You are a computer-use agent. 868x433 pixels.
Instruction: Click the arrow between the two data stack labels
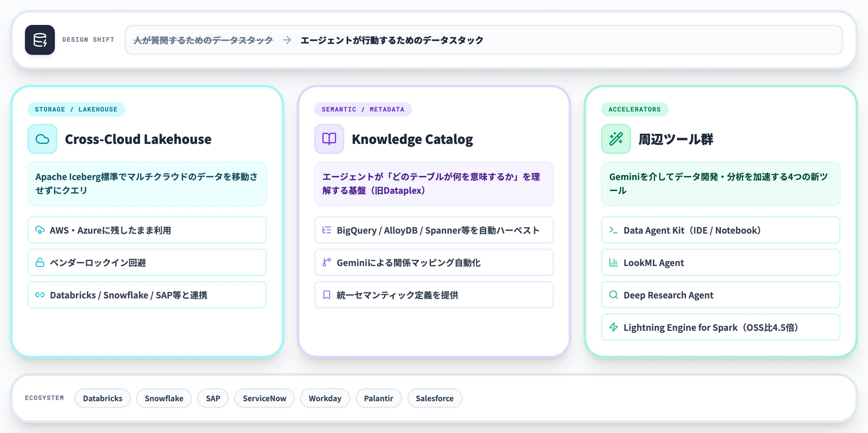tap(287, 40)
